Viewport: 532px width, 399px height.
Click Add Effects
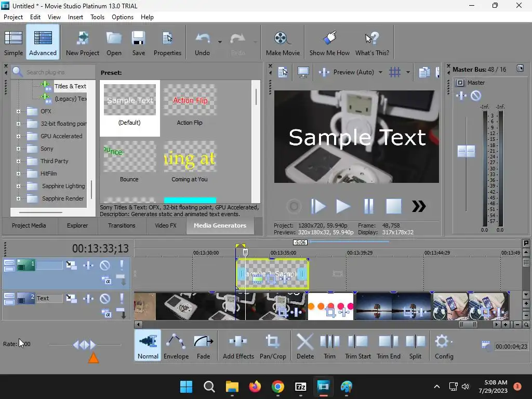238,345
